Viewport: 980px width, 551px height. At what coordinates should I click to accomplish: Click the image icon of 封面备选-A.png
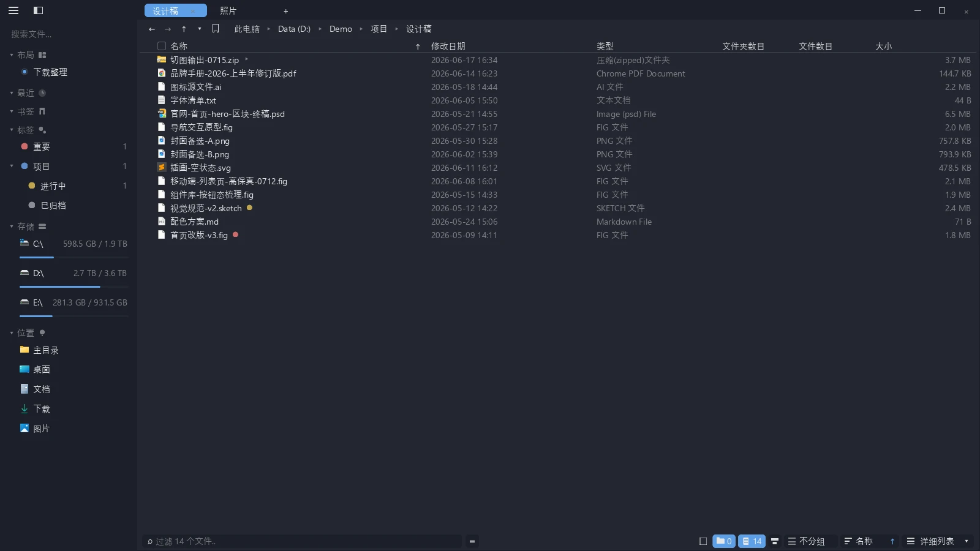coord(162,141)
